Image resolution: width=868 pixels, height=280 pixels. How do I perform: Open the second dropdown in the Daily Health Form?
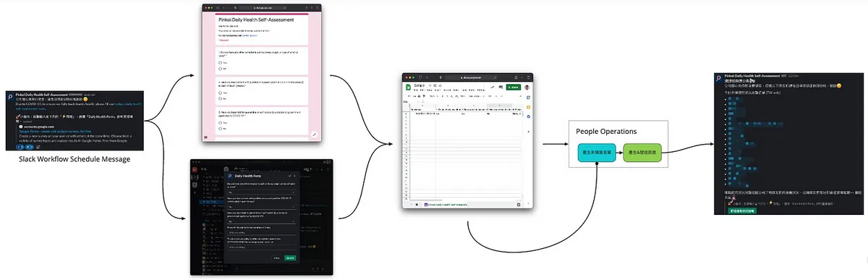261,207
